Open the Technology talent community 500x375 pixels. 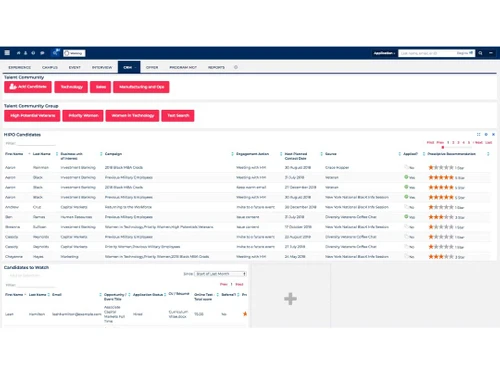point(71,87)
